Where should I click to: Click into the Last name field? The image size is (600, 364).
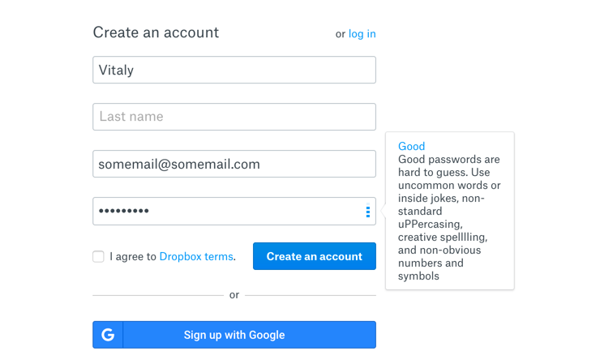[234, 117]
